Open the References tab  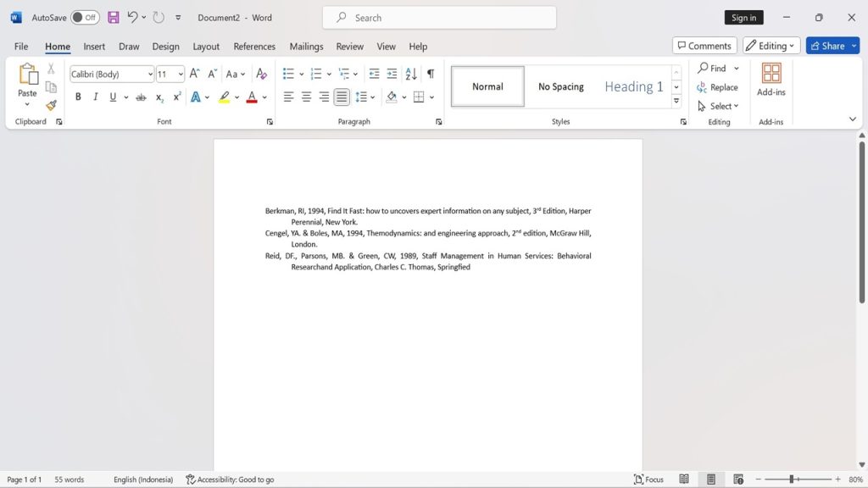[254, 47]
